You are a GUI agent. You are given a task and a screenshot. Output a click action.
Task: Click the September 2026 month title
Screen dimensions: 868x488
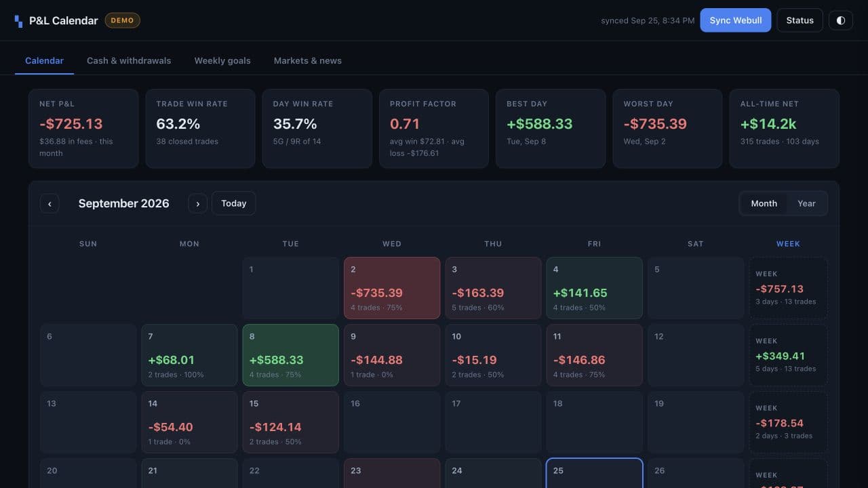point(123,203)
